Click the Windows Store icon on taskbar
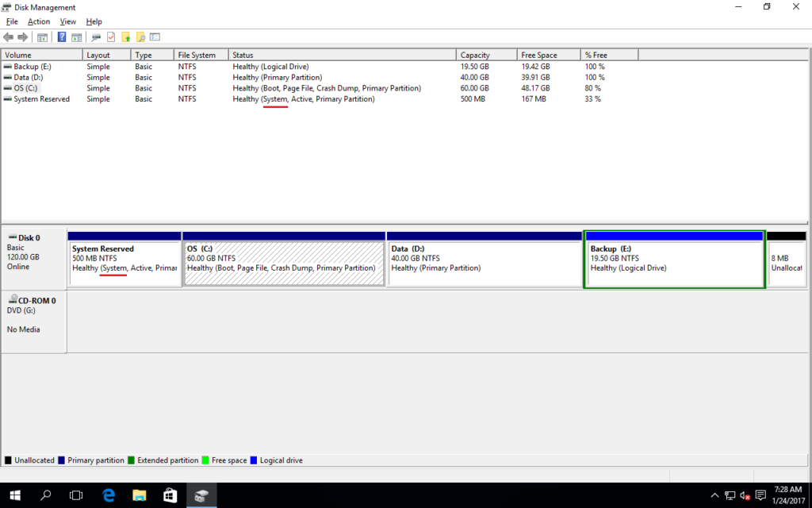The image size is (812, 508). pyautogui.click(x=170, y=495)
